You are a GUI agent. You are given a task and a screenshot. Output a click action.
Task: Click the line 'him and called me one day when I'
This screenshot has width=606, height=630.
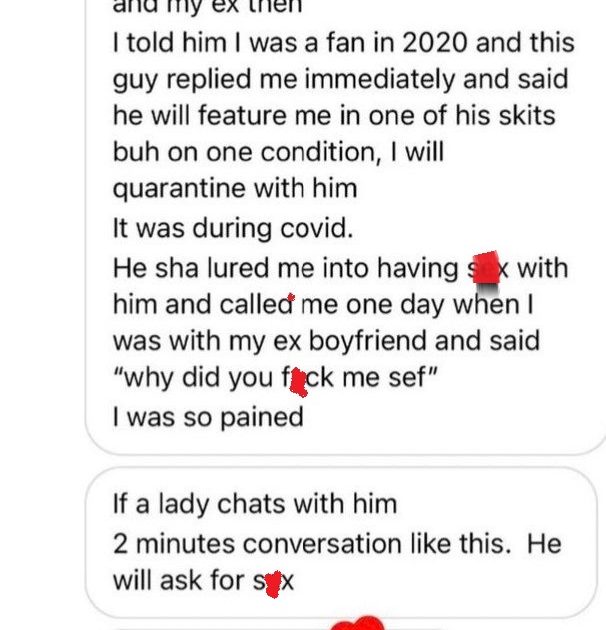pyautogui.click(x=323, y=305)
